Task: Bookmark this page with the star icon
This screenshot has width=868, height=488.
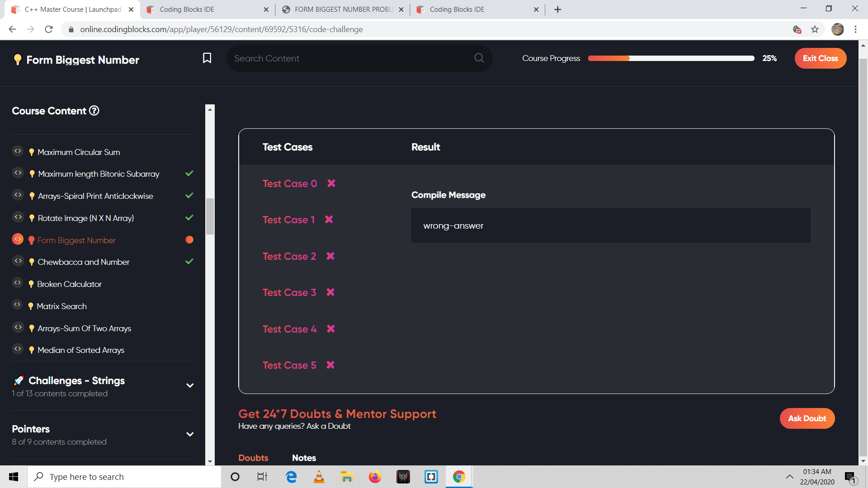Action: point(815,29)
